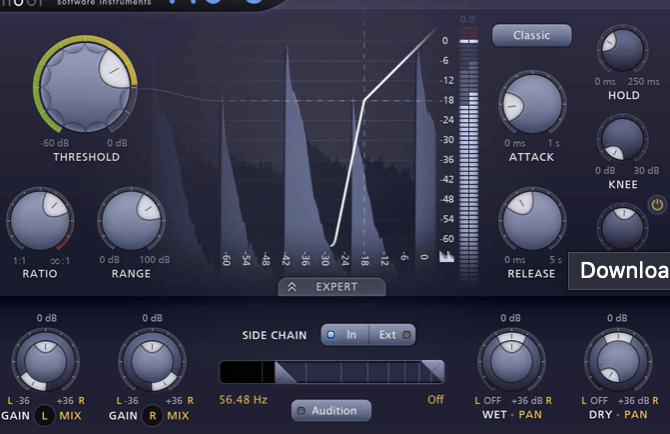670x434 pixels.
Task: Click the DRY label
Action: (600, 415)
